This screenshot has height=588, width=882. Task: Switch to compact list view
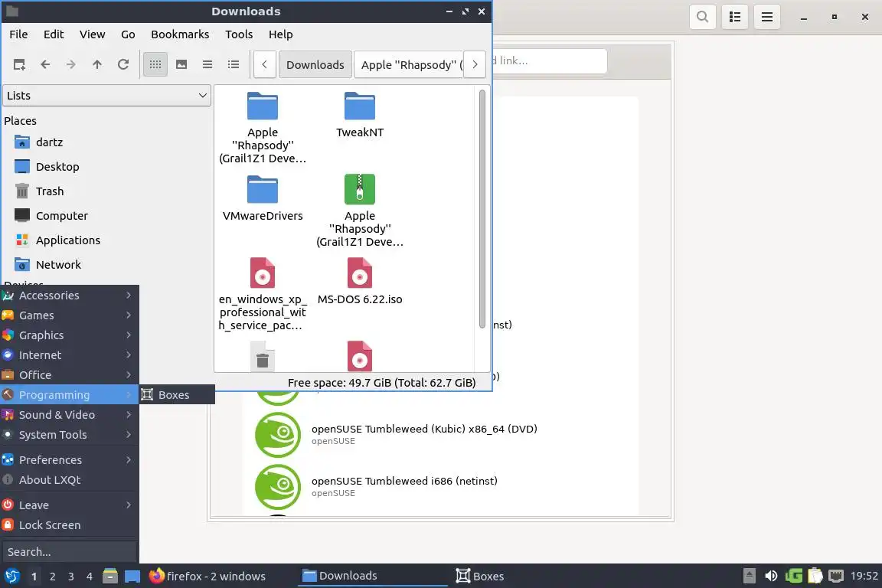207,65
